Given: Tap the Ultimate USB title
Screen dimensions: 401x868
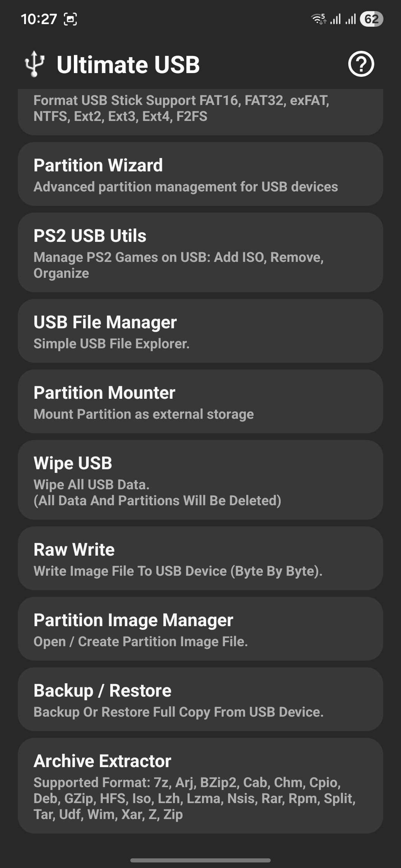Looking at the screenshot, I should tap(128, 65).
